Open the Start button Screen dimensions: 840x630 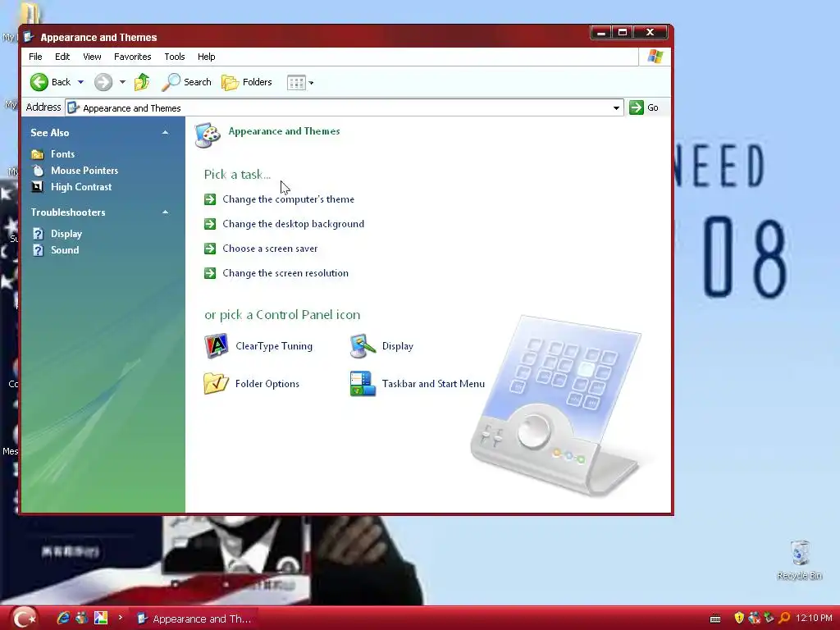tap(25, 619)
